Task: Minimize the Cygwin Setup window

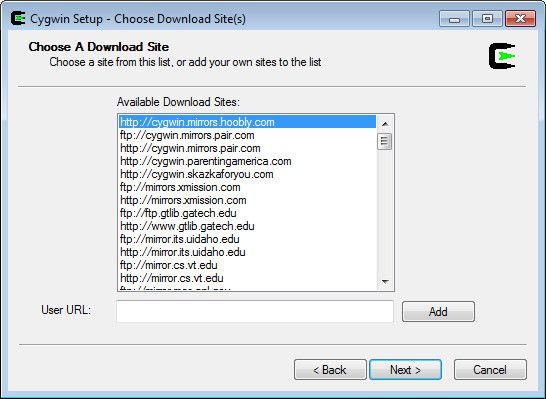Action: point(454,19)
